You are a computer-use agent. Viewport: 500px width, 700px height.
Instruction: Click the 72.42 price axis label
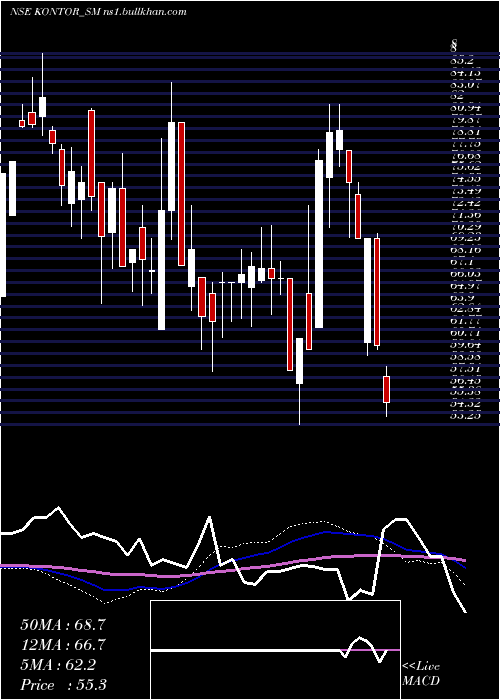[466, 203]
